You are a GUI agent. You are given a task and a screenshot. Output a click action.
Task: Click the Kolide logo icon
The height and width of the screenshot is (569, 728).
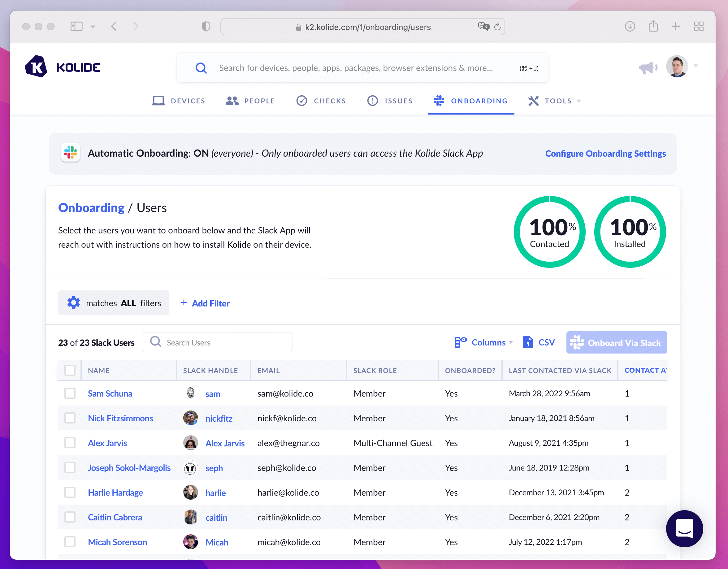coord(36,66)
